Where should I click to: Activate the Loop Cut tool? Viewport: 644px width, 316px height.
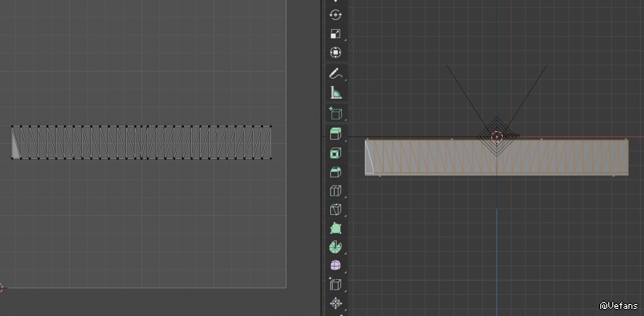(x=335, y=191)
